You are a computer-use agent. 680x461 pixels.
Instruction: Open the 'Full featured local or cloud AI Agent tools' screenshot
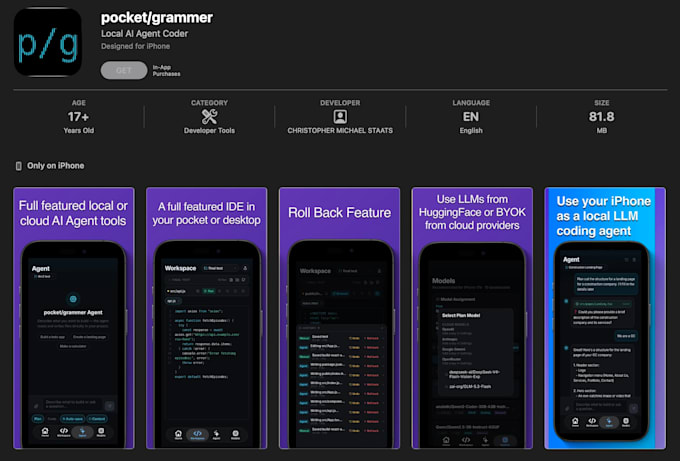point(74,318)
